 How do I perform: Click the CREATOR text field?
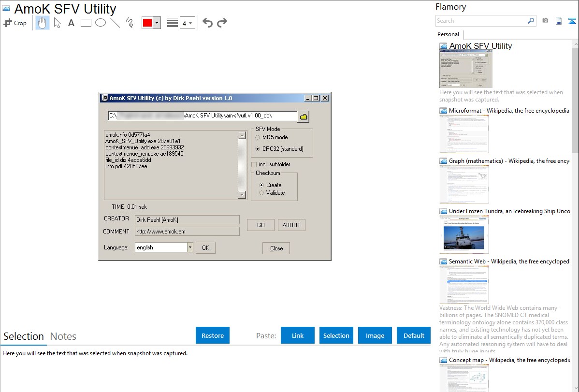coord(187,220)
